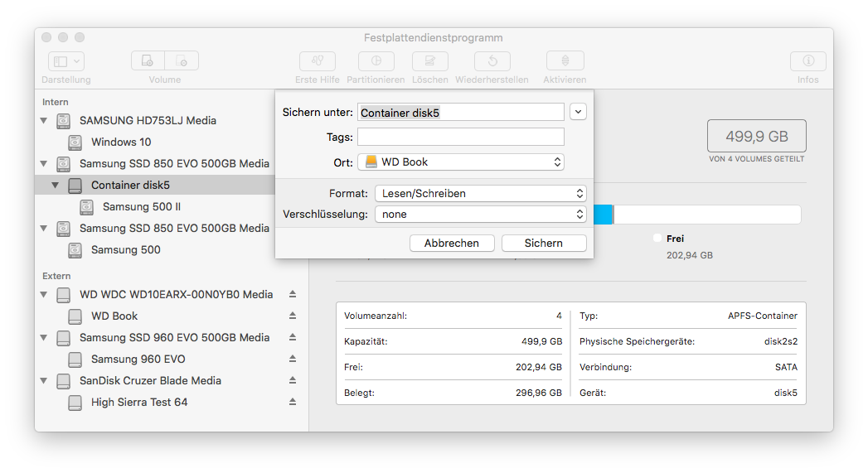Viewport: 868px width, 473px height.
Task: Open the Format dropdown
Action: pyautogui.click(x=480, y=194)
